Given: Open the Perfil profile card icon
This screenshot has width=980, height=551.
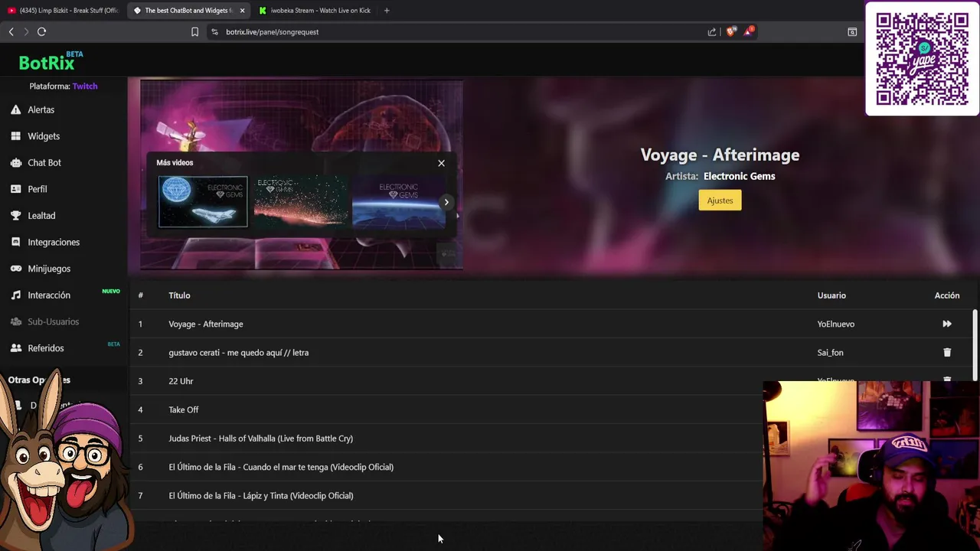Looking at the screenshot, I should pyautogui.click(x=15, y=189).
